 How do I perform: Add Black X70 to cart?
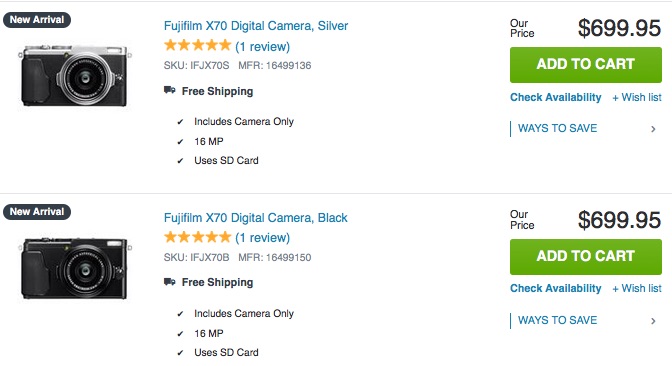tap(585, 257)
